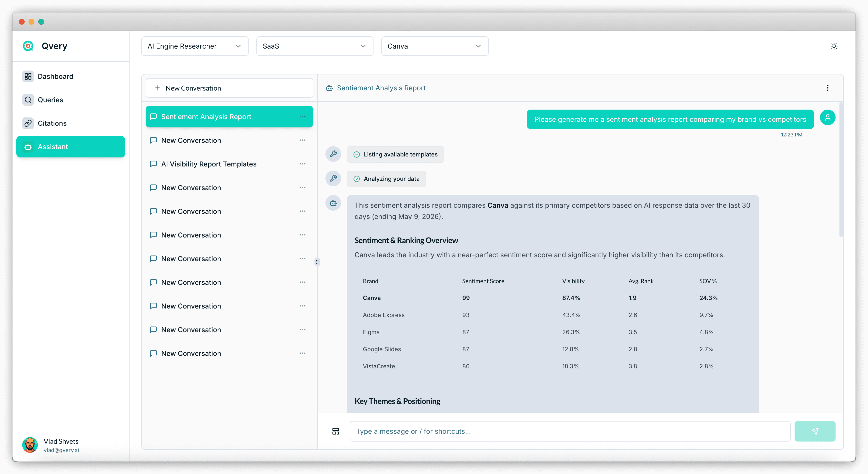Open the Canva brand dropdown
The height and width of the screenshot is (474, 868).
pyautogui.click(x=434, y=46)
